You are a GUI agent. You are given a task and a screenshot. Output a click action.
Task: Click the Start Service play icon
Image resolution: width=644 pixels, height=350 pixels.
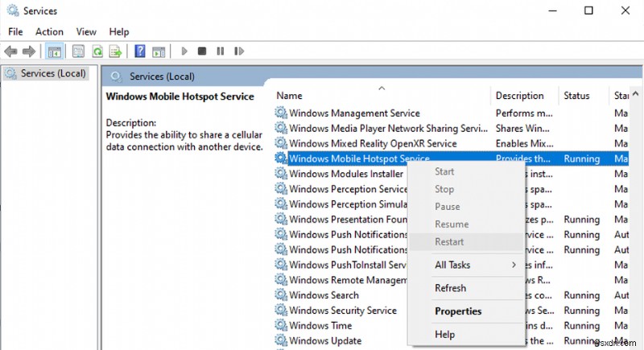(184, 51)
